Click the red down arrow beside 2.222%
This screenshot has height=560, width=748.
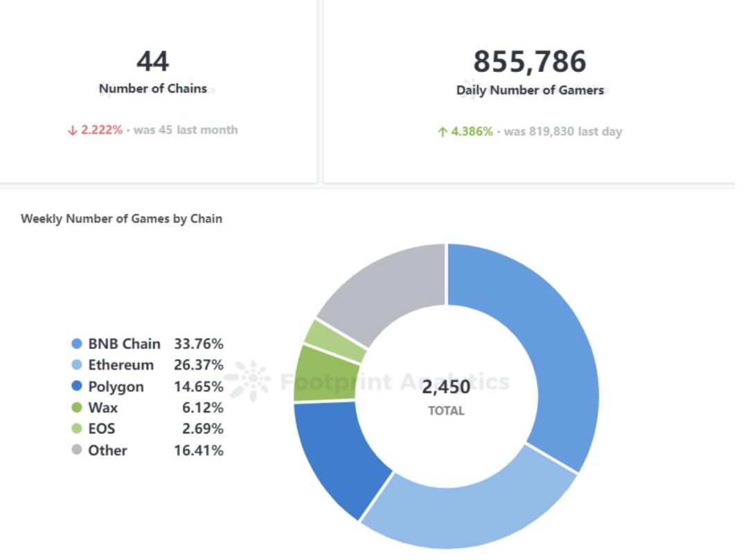pos(73,131)
